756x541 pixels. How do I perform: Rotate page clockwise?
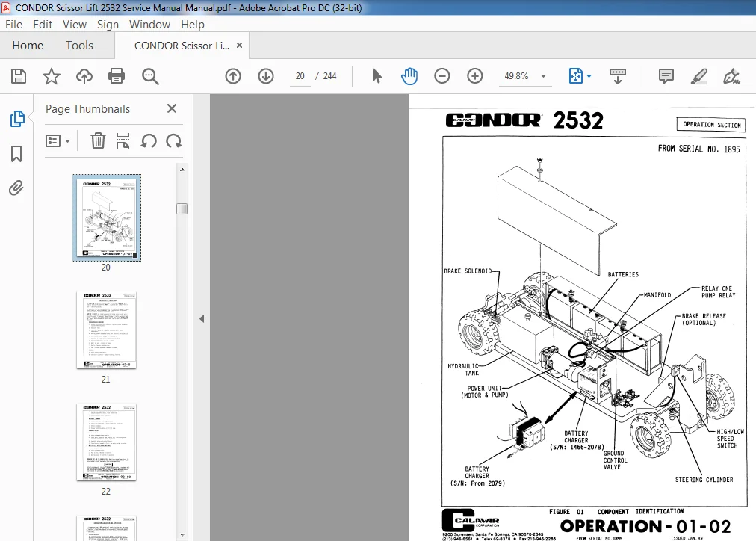(x=173, y=140)
